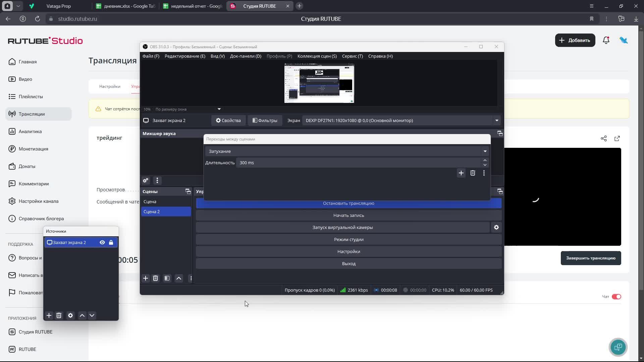Open Свойства of selected source
This screenshot has width=644, height=362.
[x=228, y=120]
